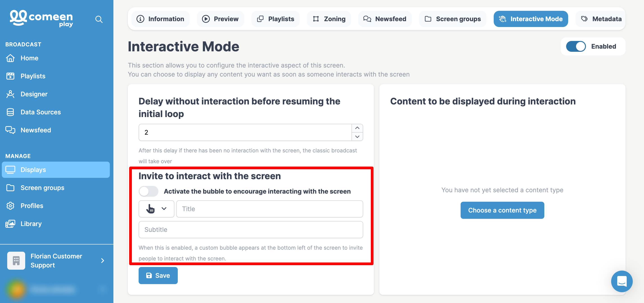The image size is (644, 303).
Task: Click the Save button
Action: tap(158, 276)
